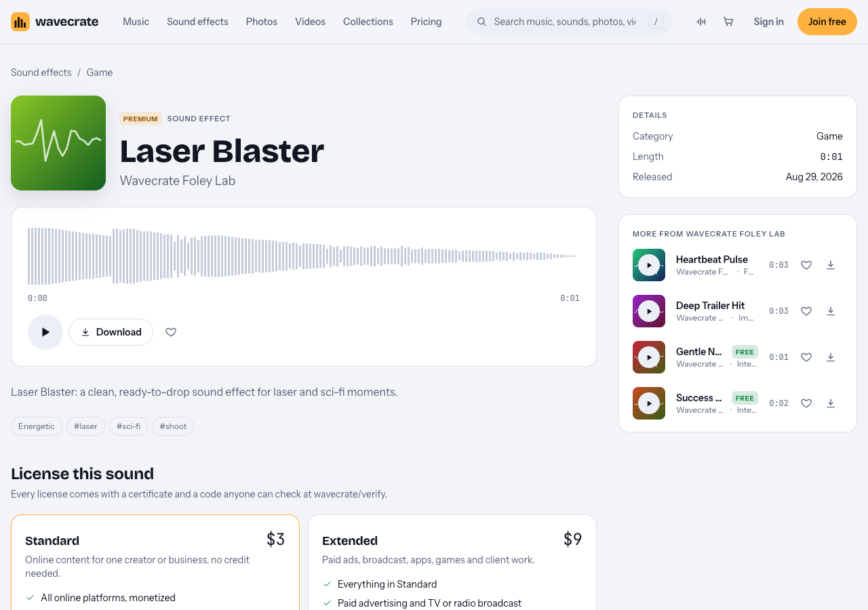Like the Success... sound
Screen dimensions: 868x610
coord(806,403)
